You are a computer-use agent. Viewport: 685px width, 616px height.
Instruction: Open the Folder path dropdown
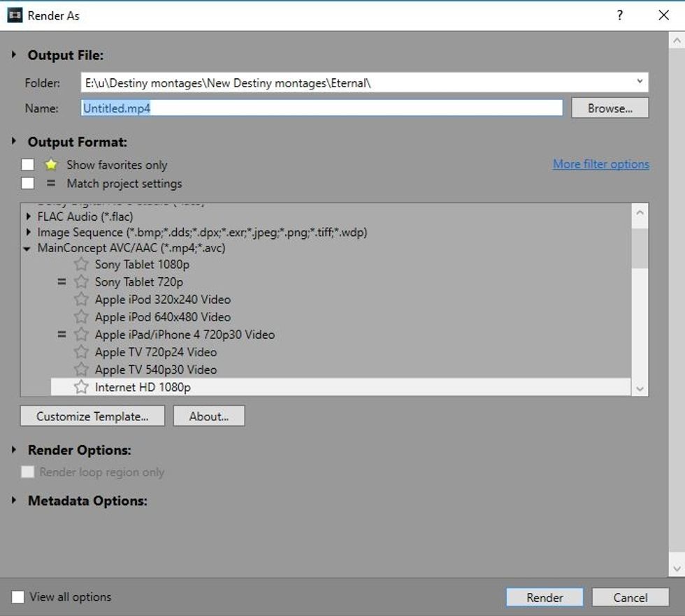tap(640, 81)
